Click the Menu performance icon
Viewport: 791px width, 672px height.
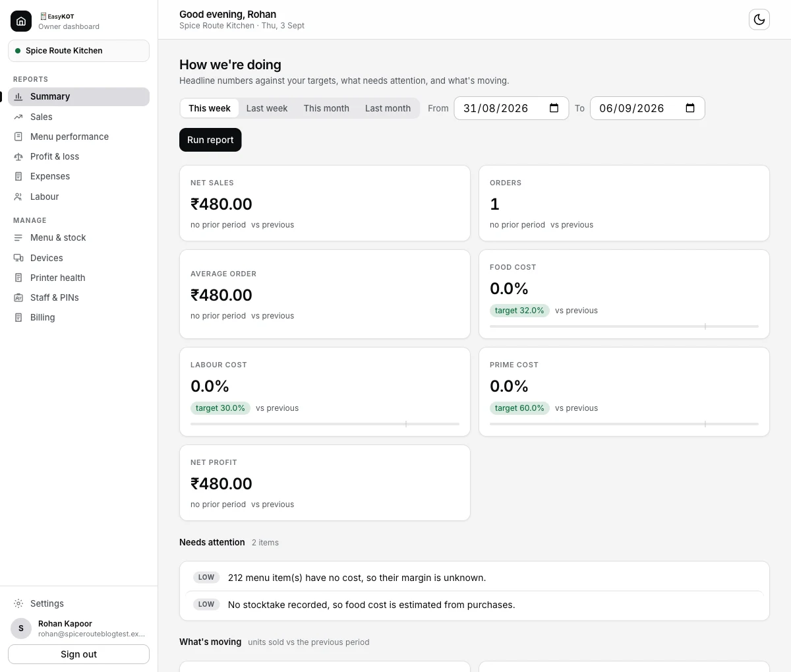click(18, 137)
